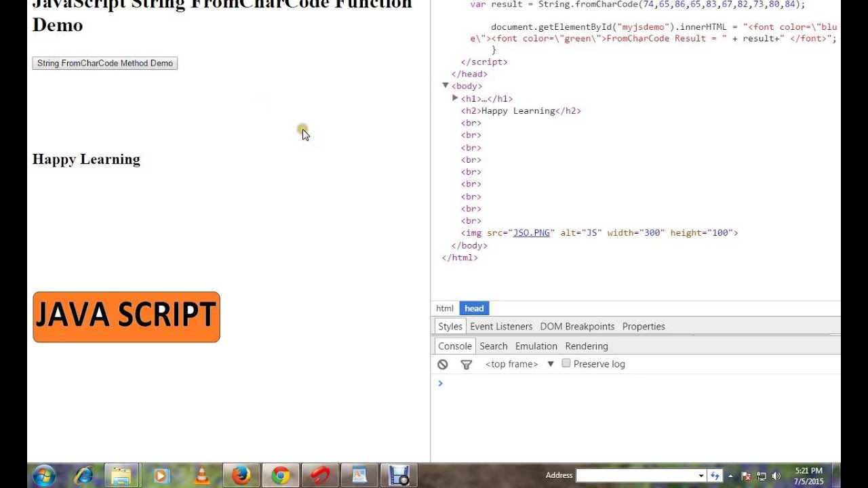Open the network tray icon
The image size is (868, 488).
[x=761, y=476]
